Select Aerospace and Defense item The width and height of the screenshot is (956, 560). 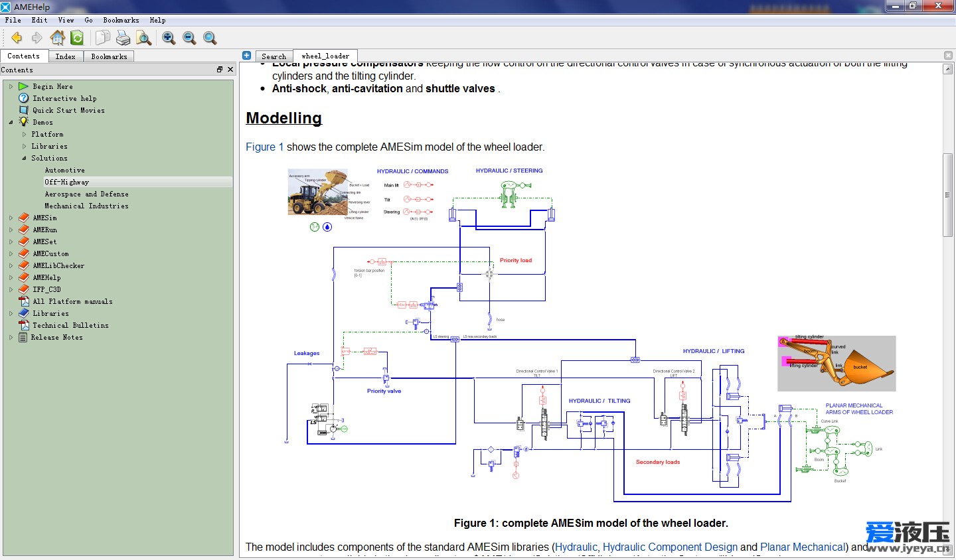tap(86, 194)
